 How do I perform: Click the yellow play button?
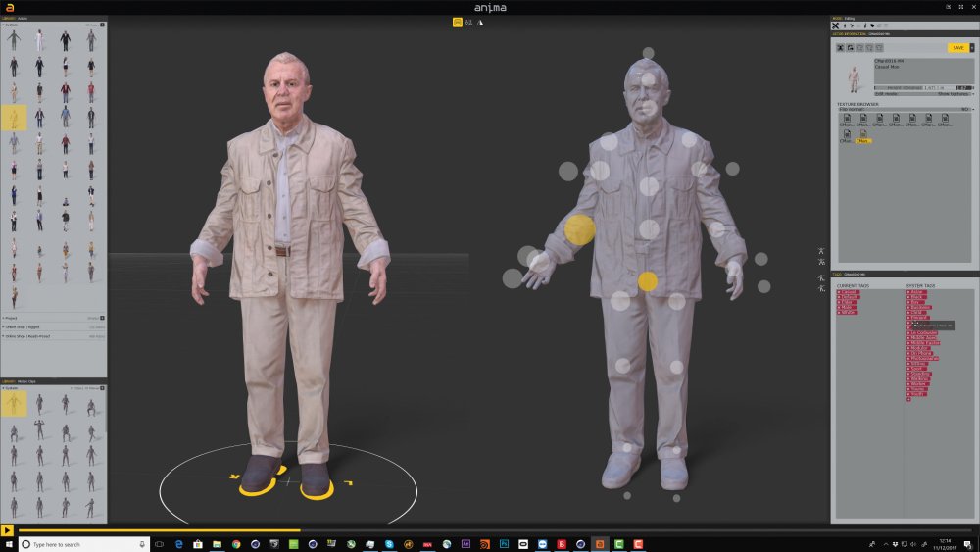click(7, 530)
